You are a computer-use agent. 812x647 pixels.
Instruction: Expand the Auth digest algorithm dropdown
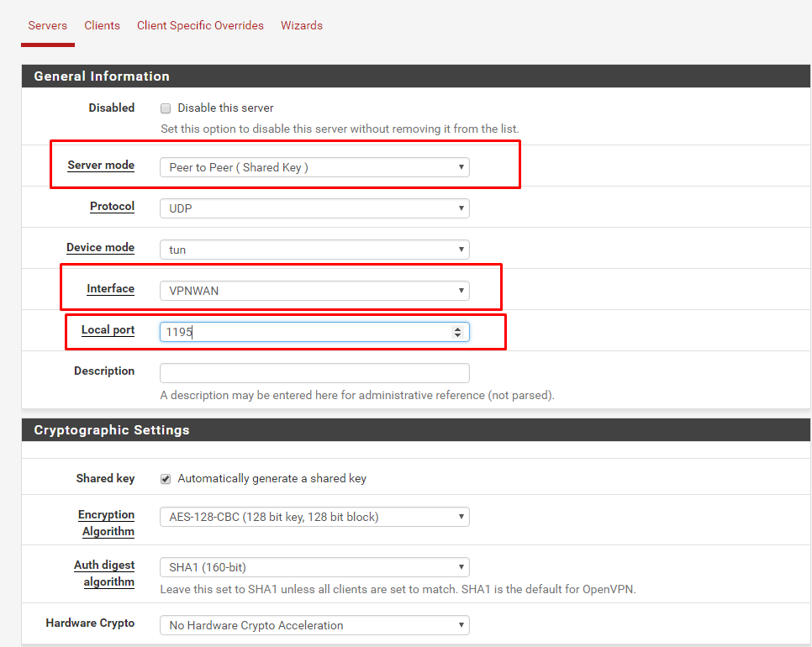click(314, 567)
